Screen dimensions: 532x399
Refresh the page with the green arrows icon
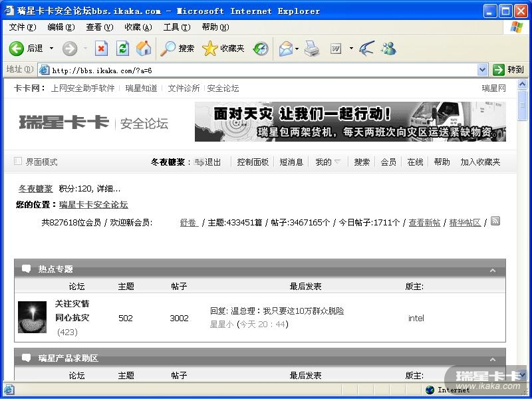click(122, 49)
